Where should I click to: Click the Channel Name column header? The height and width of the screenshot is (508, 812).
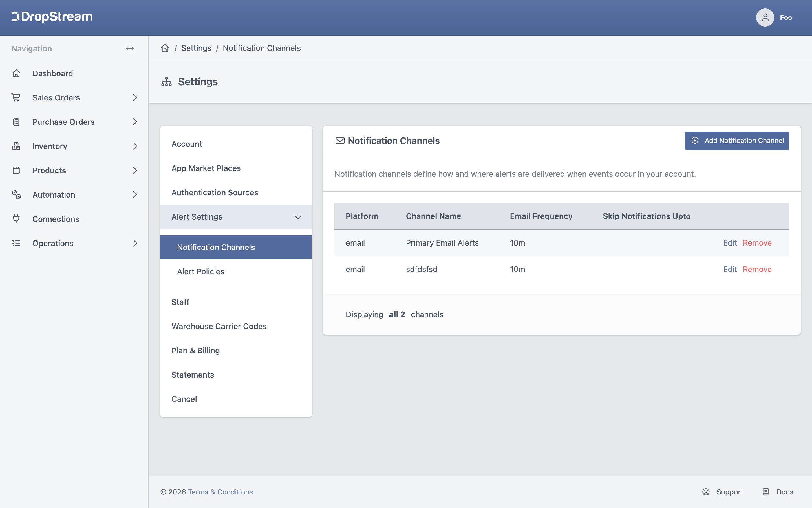click(433, 216)
